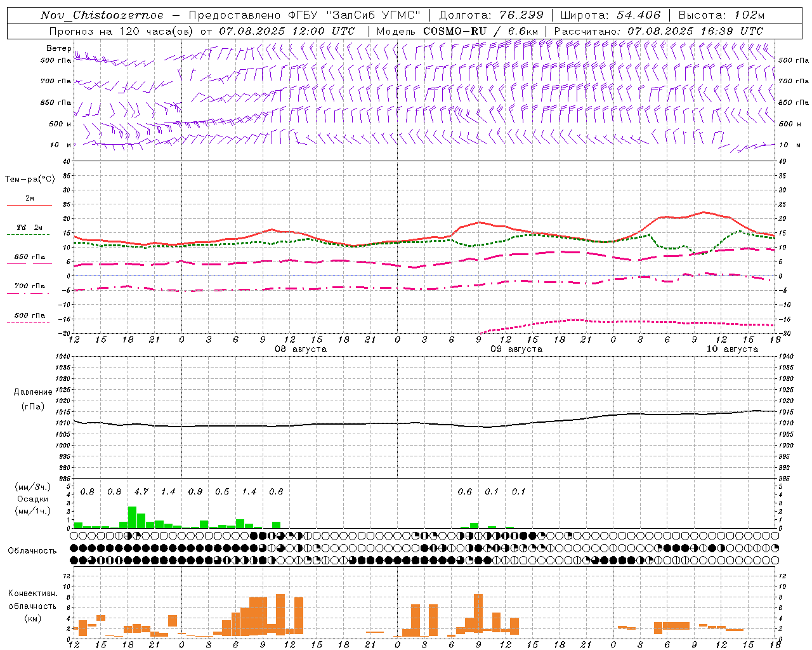812x650 pixels.
Task: Click the dashed line sample under Td 2м
Action: point(28,235)
